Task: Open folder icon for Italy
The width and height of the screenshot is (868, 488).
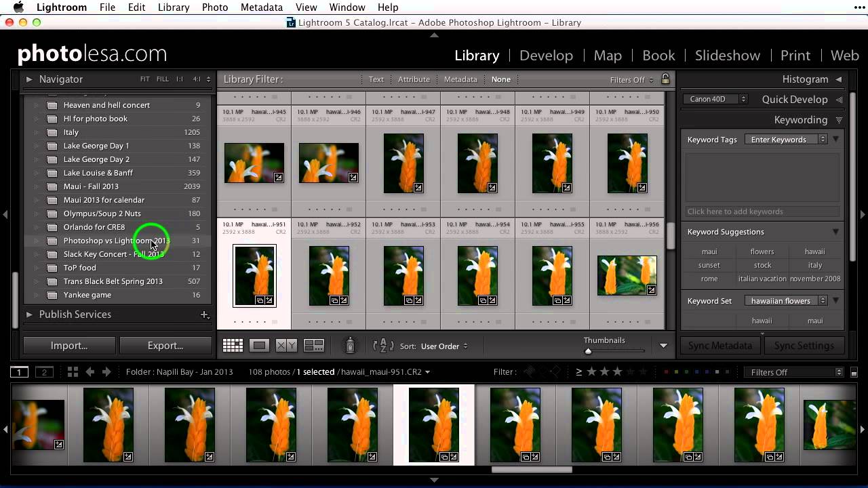Action: pos(52,132)
